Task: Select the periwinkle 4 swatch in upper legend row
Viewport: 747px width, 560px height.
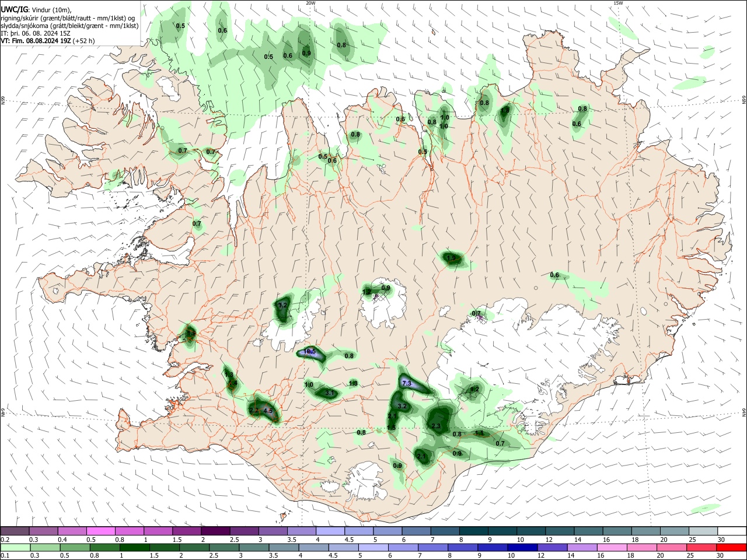Action: [330, 531]
